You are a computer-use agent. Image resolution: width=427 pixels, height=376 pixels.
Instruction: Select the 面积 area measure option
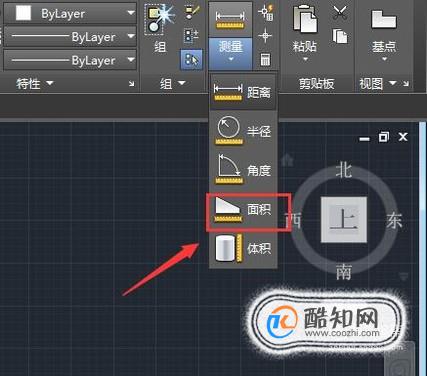pos(243,210)
